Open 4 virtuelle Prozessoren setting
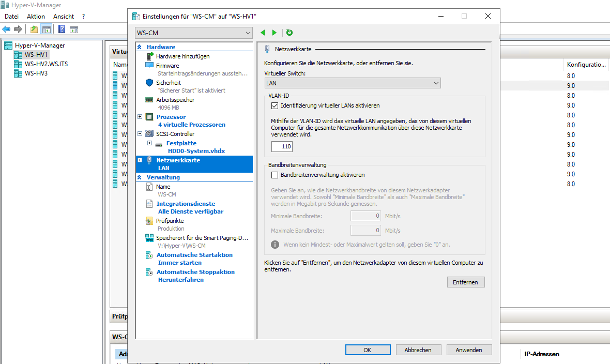 click(191, 125)
